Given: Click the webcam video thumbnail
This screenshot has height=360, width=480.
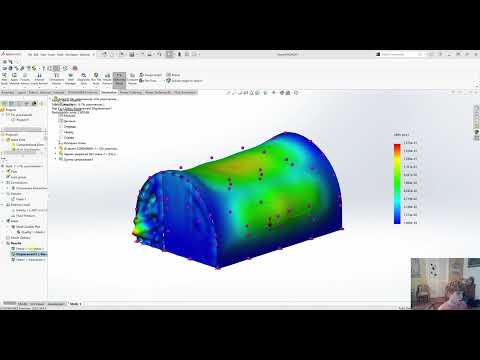Looking at the screenshot, I should [x=445, y=284].
